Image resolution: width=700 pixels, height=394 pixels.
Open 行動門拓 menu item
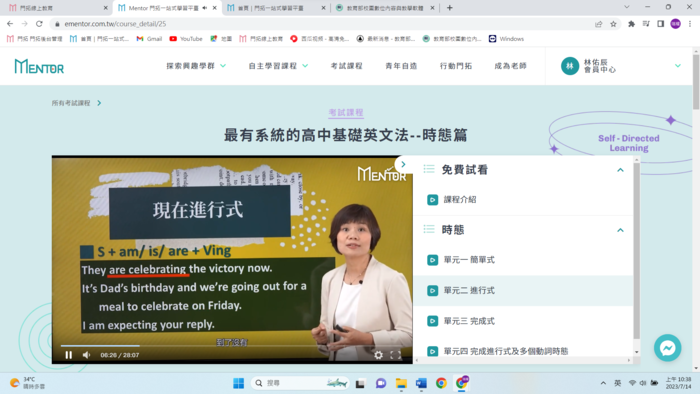[x=455, y=66]
